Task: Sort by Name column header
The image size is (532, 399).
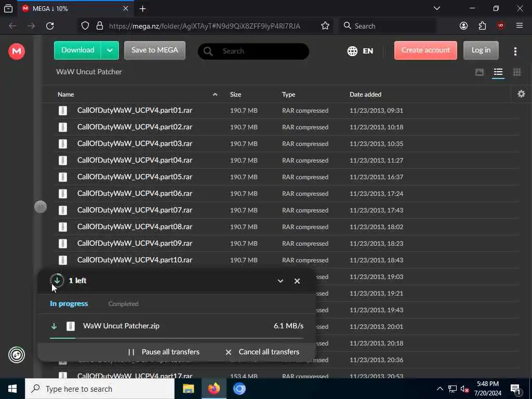Action: (x=66, y=95)
